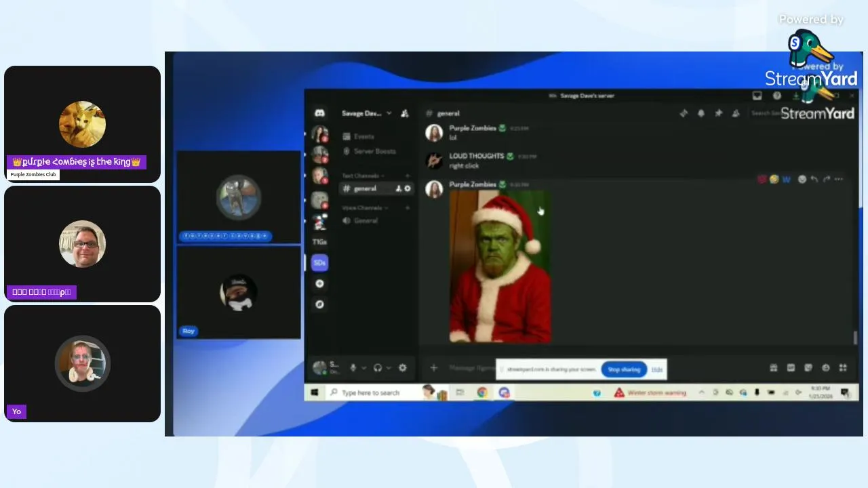Viewport: 868px width, 488px height.
Task: Open microphone input options arrow
Action: (364, 367)
